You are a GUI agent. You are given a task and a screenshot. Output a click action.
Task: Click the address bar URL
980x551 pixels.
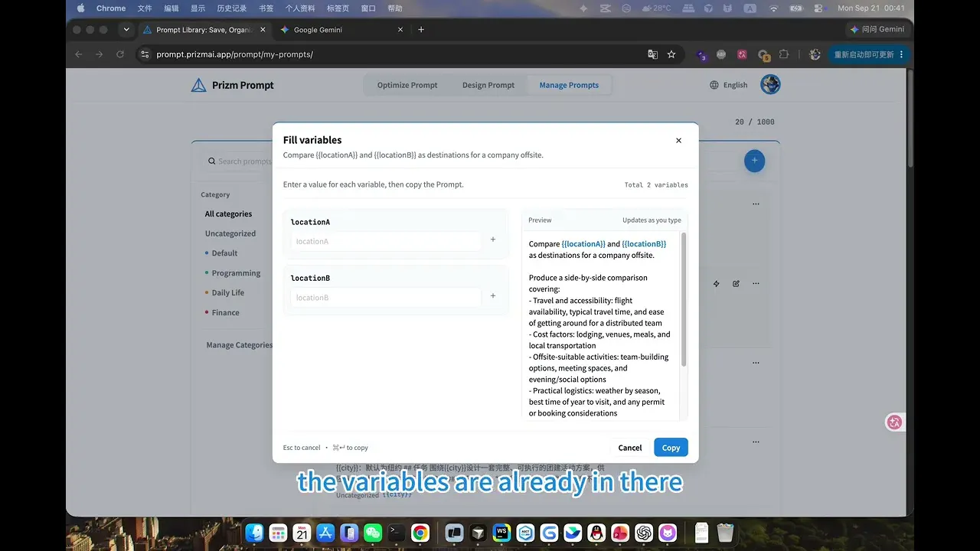click(234, 54)
